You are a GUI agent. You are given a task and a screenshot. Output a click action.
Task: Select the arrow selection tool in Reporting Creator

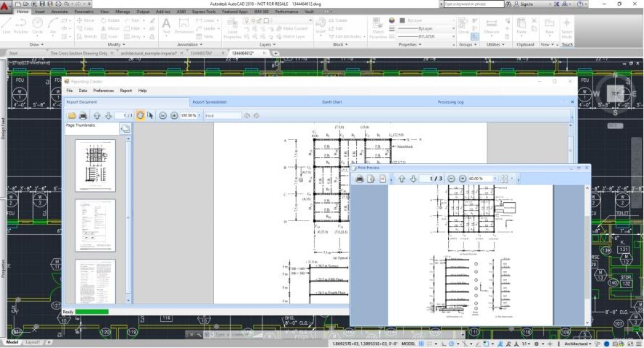click(151, 115)
